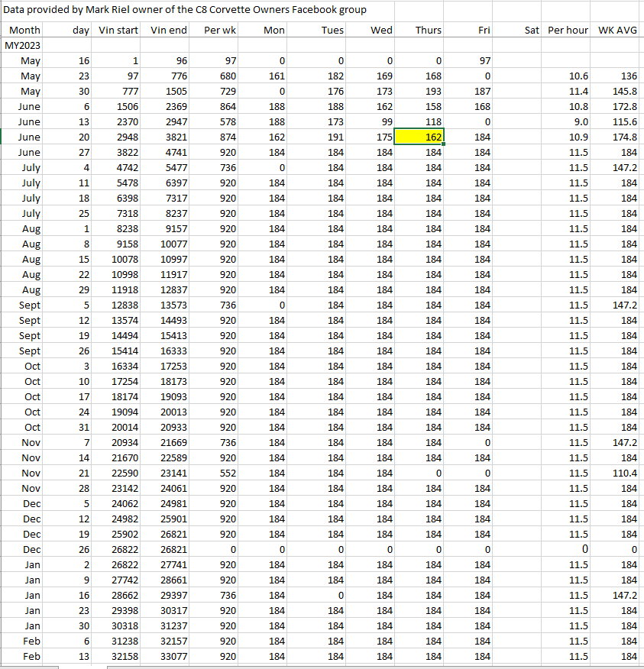The height and width of the screenshot is (669, 644).
Task: Click the 'Per hour' header cell
Action: [568, 31]
